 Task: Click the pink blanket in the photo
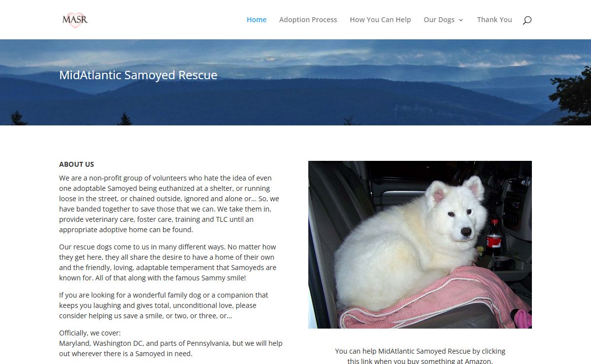[x=433, y=300]
